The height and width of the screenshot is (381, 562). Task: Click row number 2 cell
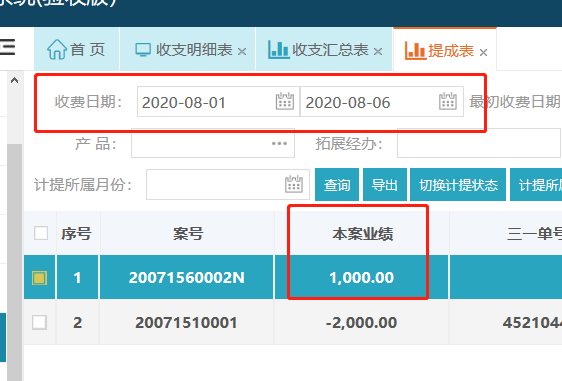coord(77,322)
